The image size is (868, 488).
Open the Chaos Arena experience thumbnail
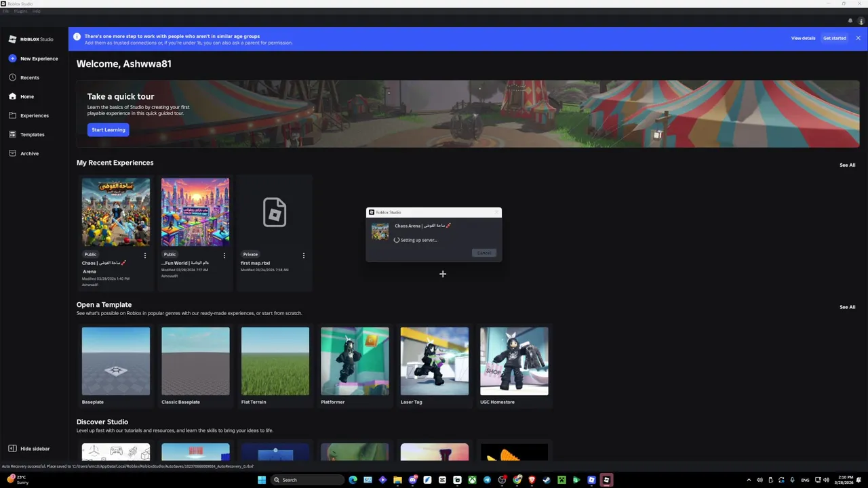tap(116, 212)
